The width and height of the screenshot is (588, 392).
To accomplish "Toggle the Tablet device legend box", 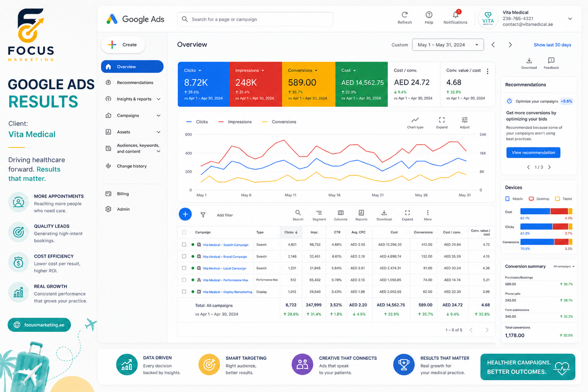I will [x=557, y=199].
